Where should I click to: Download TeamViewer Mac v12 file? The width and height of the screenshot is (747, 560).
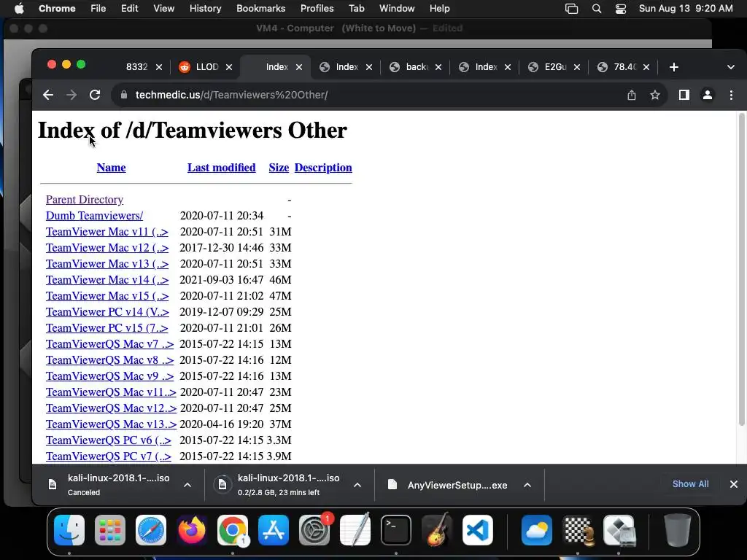tap(107, 248)
